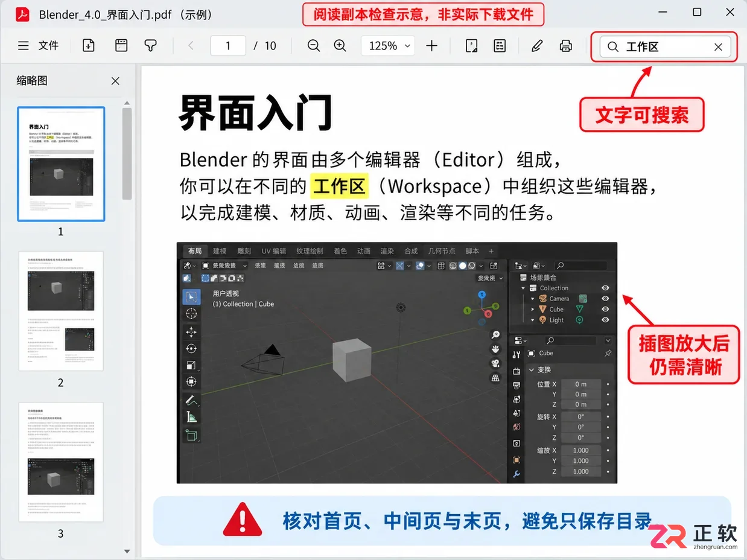Collapse the Collection tree arrow
Screen dimensions: 747x560
(x=523, y=288)
